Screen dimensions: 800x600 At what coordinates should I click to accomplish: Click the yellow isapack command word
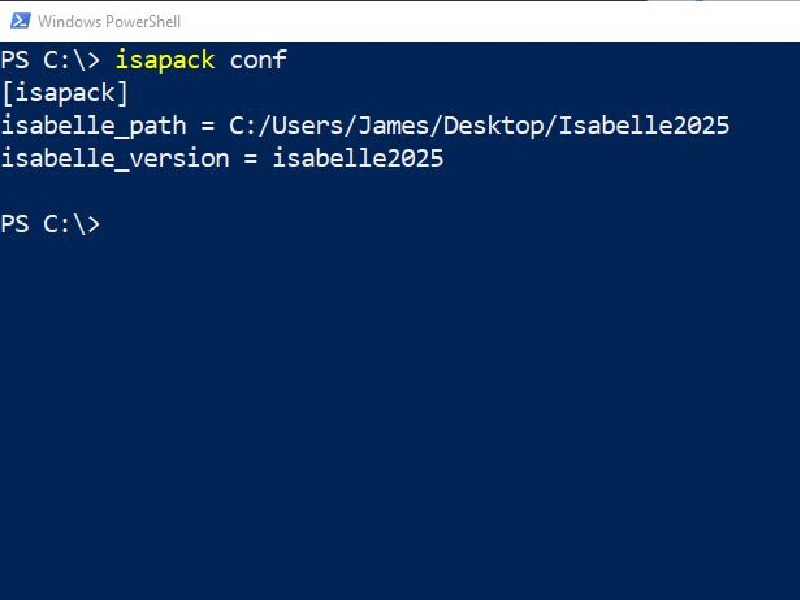click(x=165, y=60)
